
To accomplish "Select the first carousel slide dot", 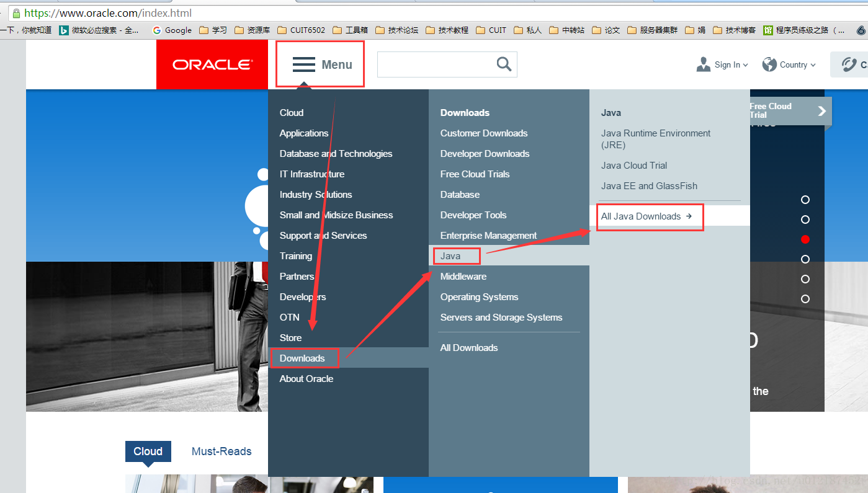I will click(x=805, y=200).
